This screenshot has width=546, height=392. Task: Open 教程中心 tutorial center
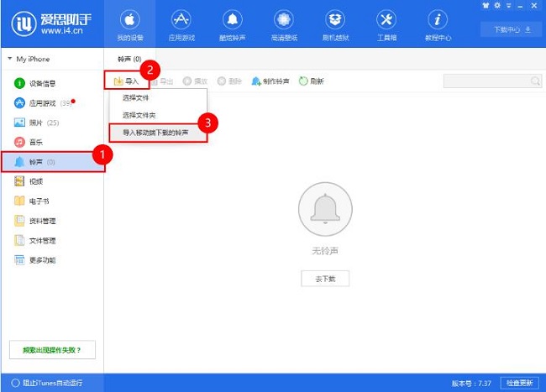pos(437,25)
